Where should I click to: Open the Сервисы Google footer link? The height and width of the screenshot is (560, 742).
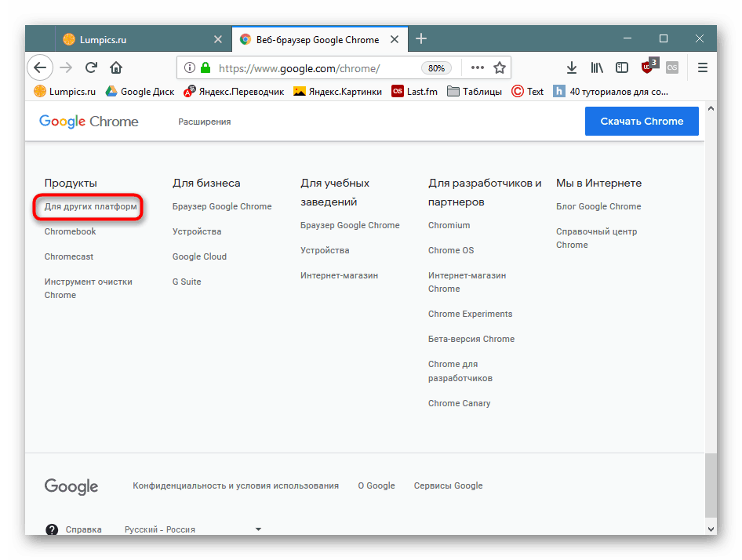(x=448, y=485)
